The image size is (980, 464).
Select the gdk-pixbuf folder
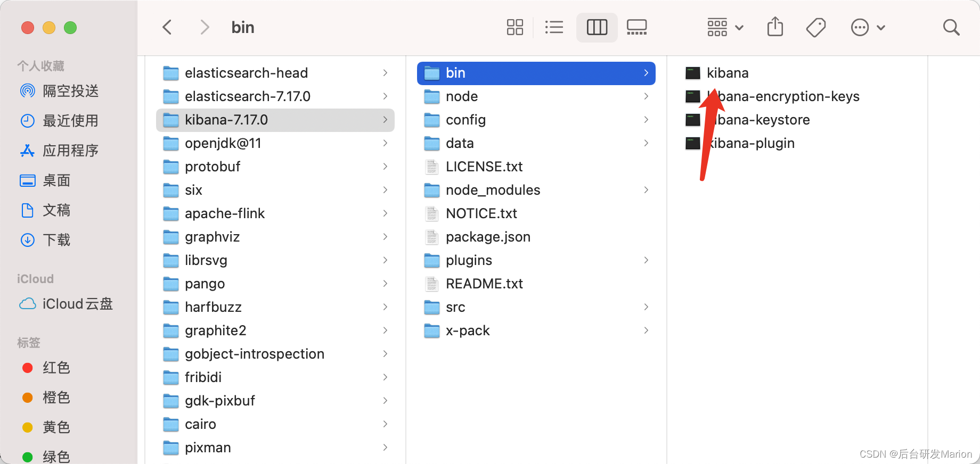(x=275, y=401)
